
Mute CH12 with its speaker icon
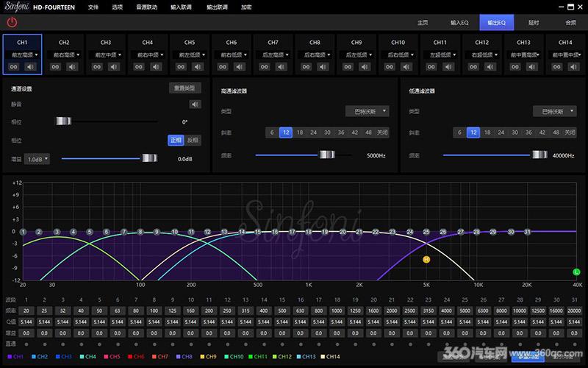click(490, 67)
